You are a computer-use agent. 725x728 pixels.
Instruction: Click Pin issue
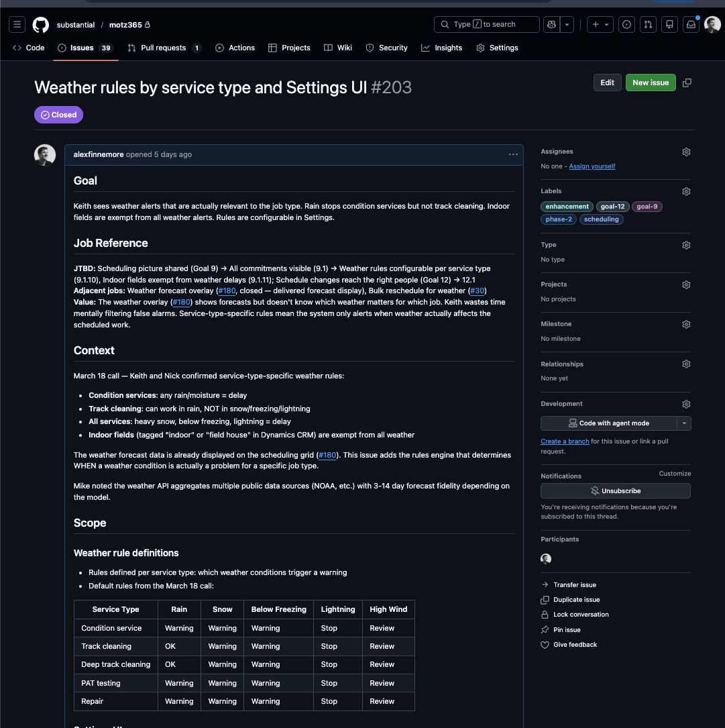pyautogui.click(x=561, y=629)
